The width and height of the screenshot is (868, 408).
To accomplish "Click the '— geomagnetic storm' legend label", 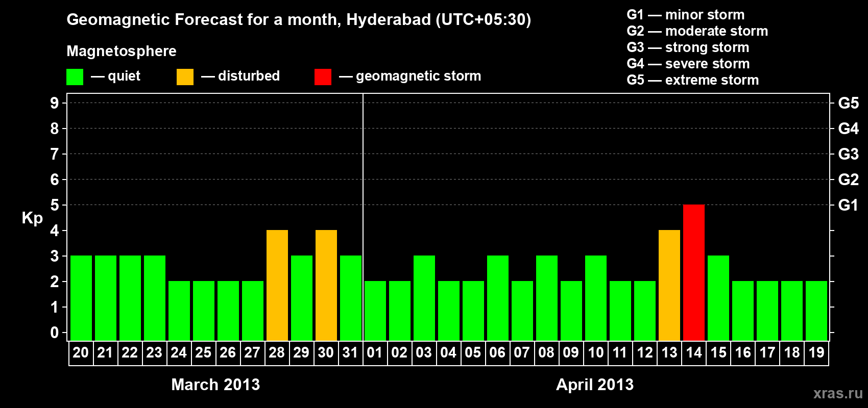I will tap(410, 76).
